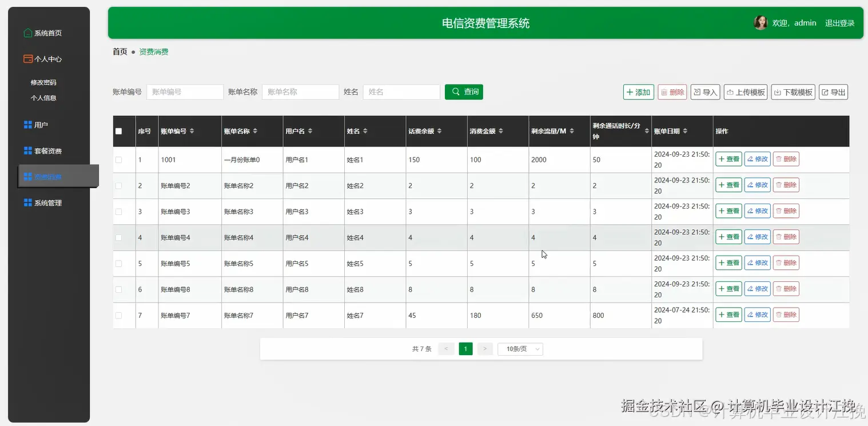Click the 查询 search button

point(463,91)
